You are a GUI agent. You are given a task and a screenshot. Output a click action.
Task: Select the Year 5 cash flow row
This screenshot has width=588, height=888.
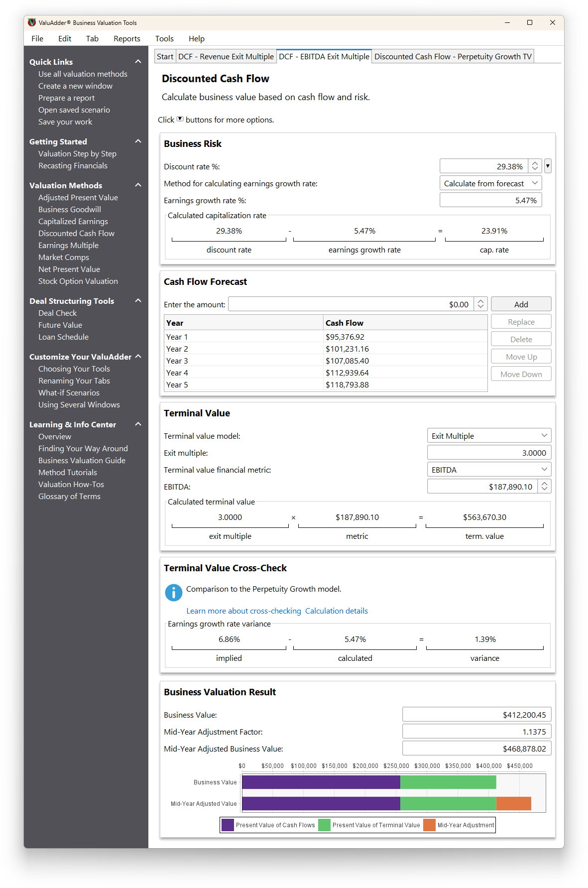click(326, 384)
